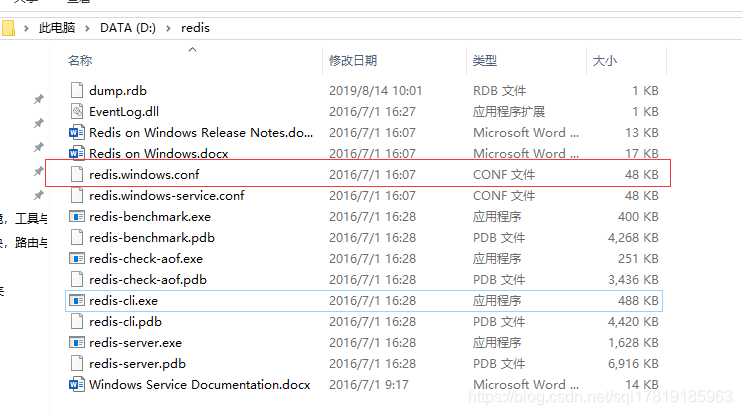This screenshot has width=742, height=415.
Task: Select redis.windows-service.conf file name
Action: coord(167,195)
